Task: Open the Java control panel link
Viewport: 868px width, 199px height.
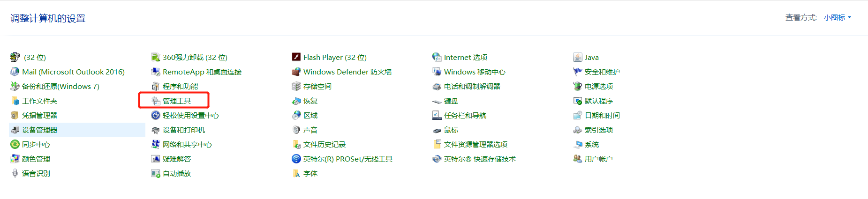Action: click(592, 58)
